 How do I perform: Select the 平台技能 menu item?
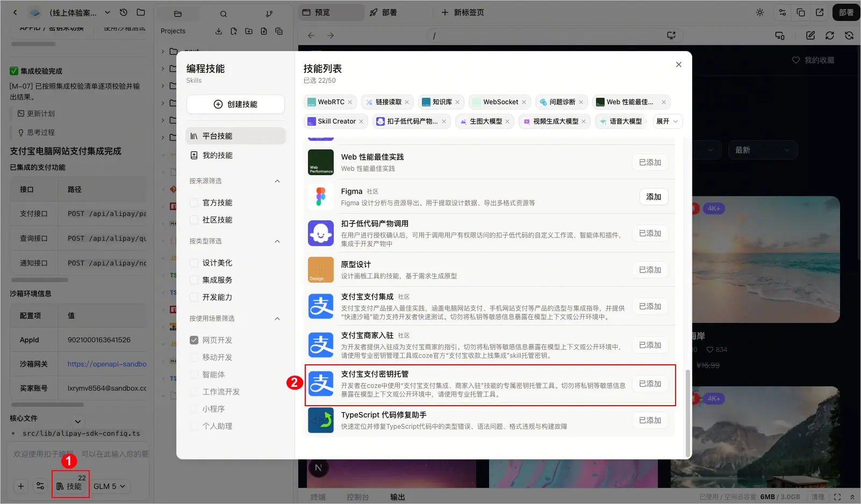coord(235,136)
